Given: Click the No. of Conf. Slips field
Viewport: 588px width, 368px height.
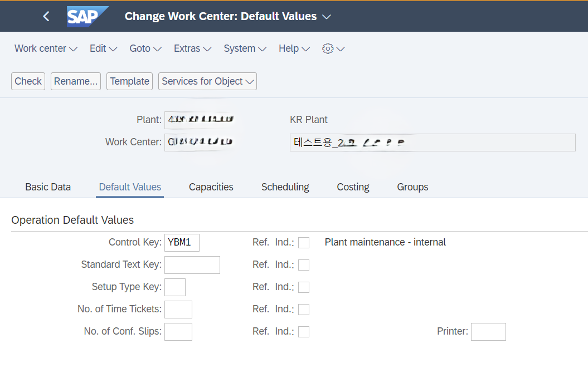Looking at the screenshot, I should [178, 332].
